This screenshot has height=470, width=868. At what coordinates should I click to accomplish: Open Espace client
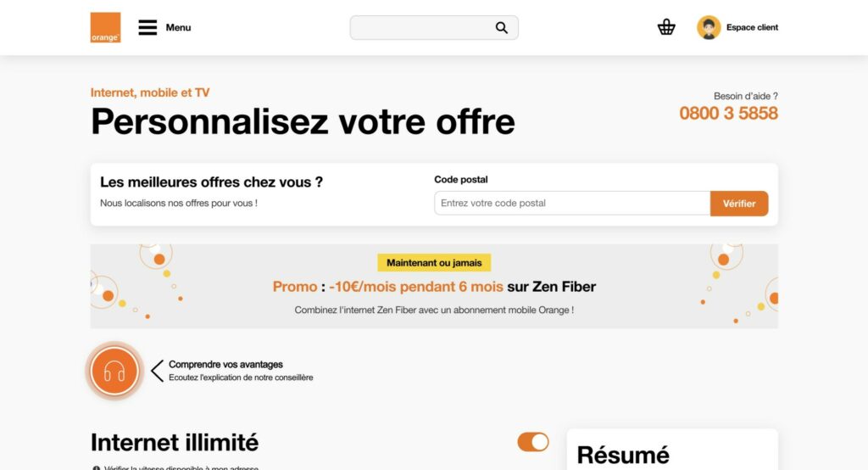(x=752, y=27)
